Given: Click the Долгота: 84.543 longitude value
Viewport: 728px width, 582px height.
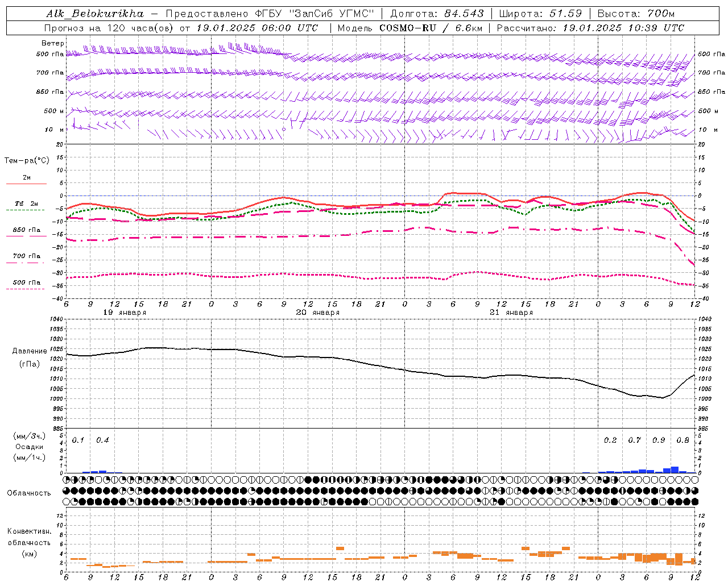Looking at the screenshot, I should click(x=437, y=14).
